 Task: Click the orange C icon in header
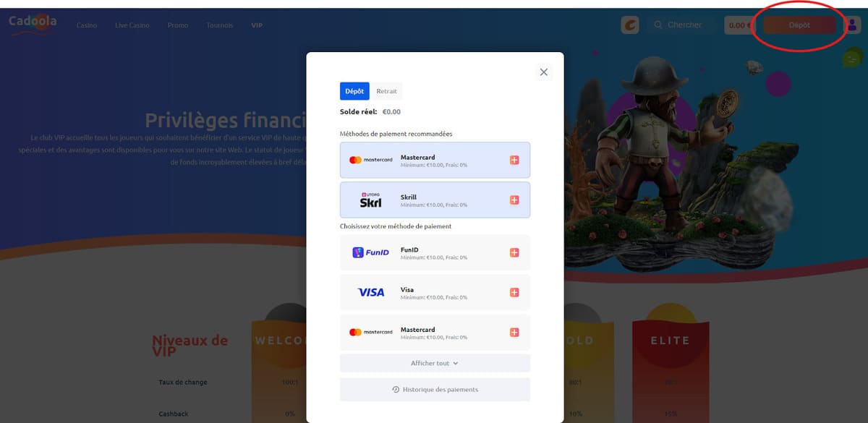pos(629,25)
